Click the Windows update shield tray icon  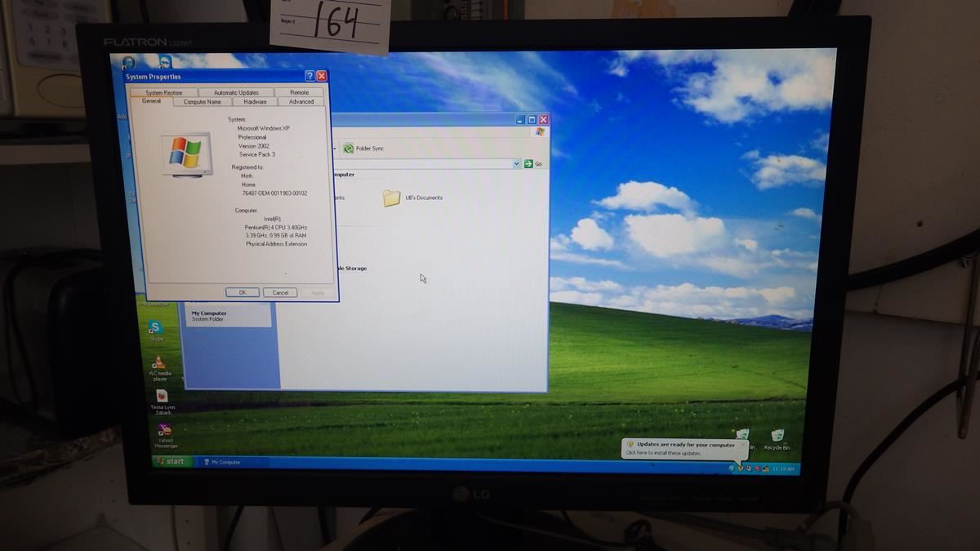point(740,469)
